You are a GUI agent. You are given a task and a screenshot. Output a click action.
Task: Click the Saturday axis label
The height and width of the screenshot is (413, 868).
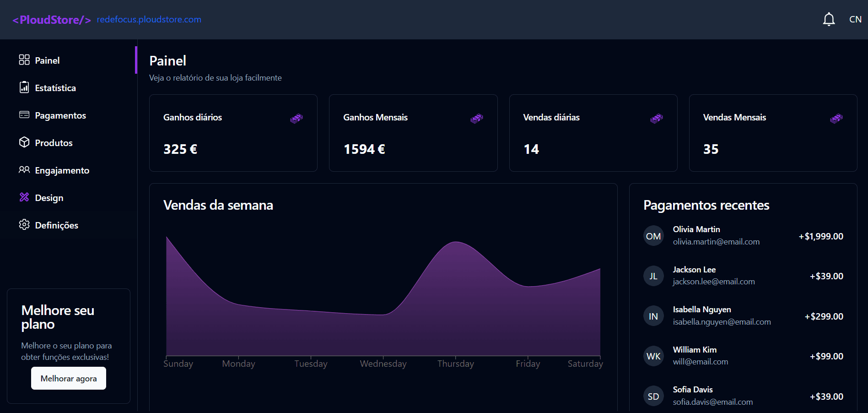coord(585,364)
